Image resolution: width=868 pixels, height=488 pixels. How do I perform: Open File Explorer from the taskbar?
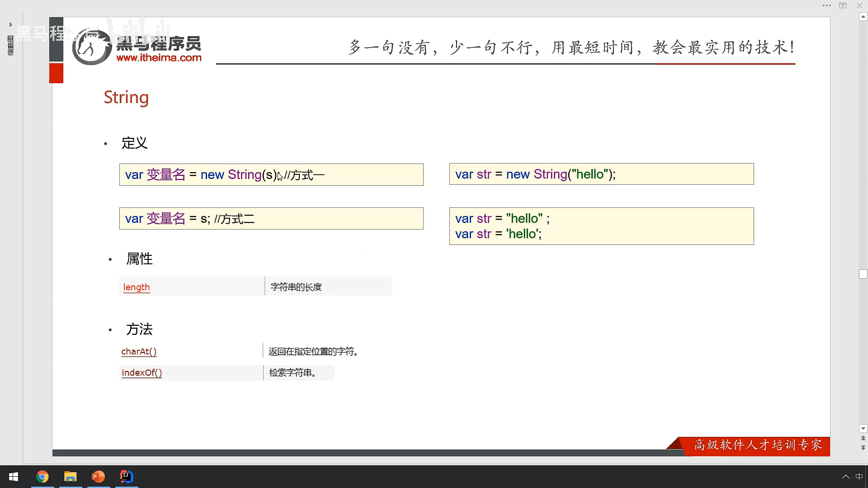click(70, 477)
